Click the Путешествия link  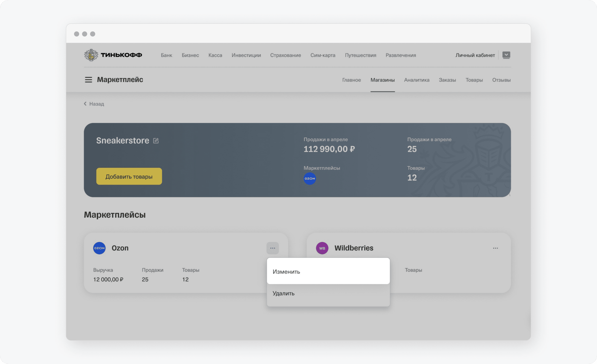(361, 55)
